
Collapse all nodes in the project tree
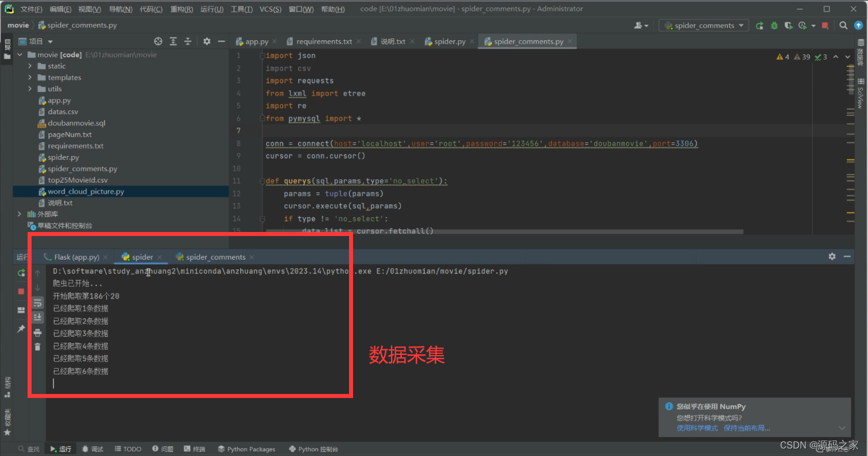tap(187, 41)
